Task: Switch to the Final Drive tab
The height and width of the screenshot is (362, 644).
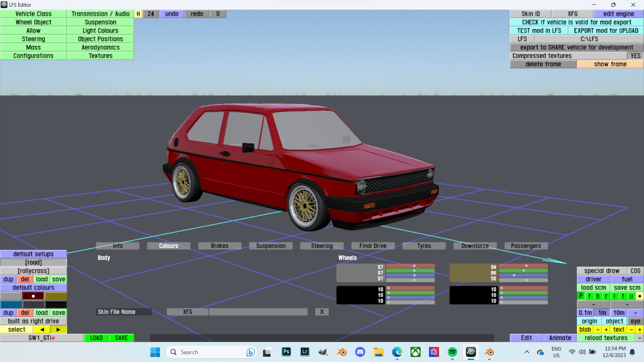Action: pyautogui.click(x=373, y=246)
